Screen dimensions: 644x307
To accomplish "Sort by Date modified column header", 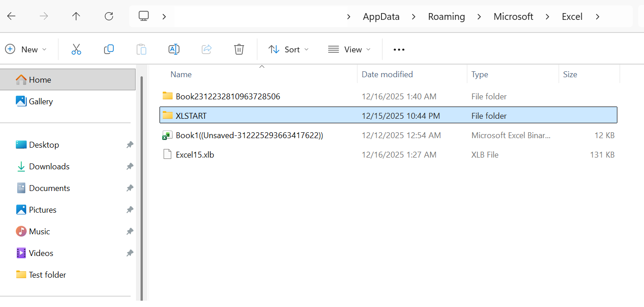I will (x=387, y=74).
